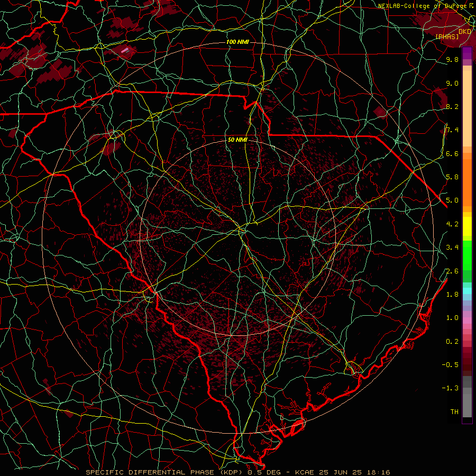The image size is (476, 476).
Task: Click the yellow band of the color bar
Action: [467, 226]
